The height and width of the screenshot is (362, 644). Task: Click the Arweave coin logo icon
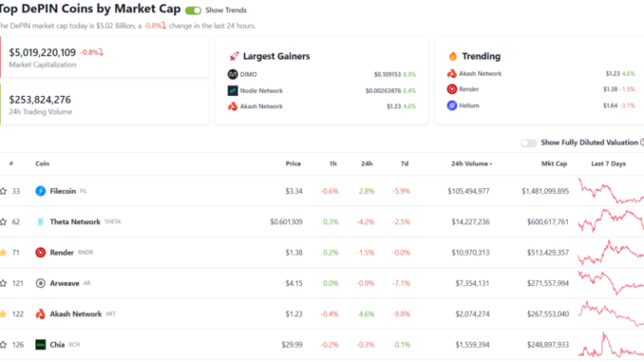(x=40, y=283)
